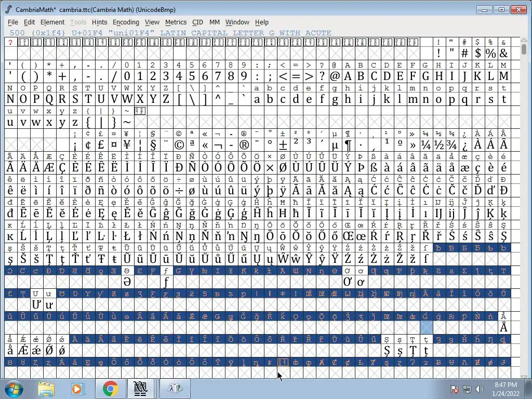
Task: Select the ampersand & glyph cell
Action: 504,54
